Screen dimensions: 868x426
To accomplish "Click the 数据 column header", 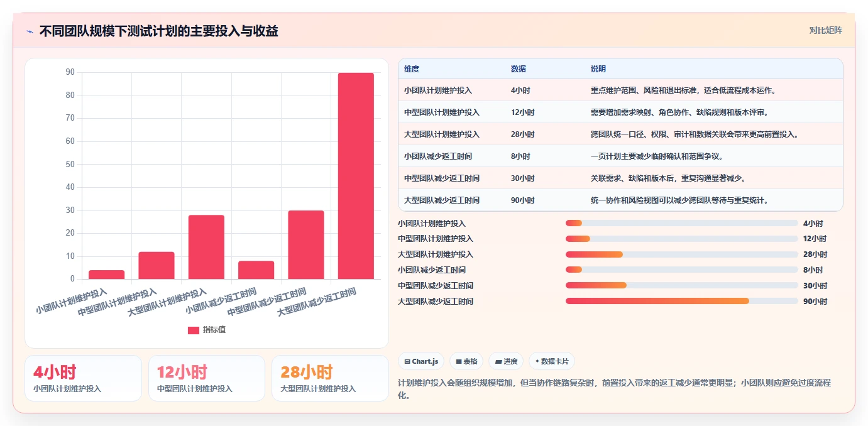I will click(519, 69).
